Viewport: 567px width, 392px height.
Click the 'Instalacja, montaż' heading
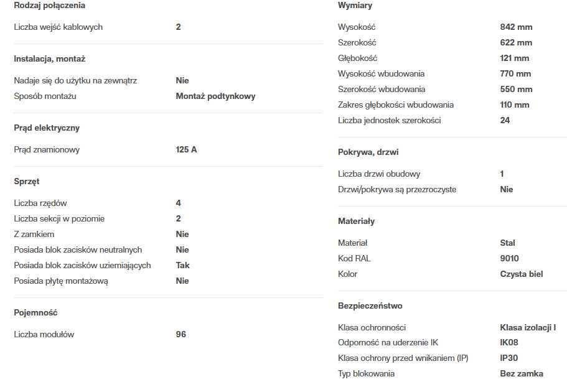(x=50, y=59)
